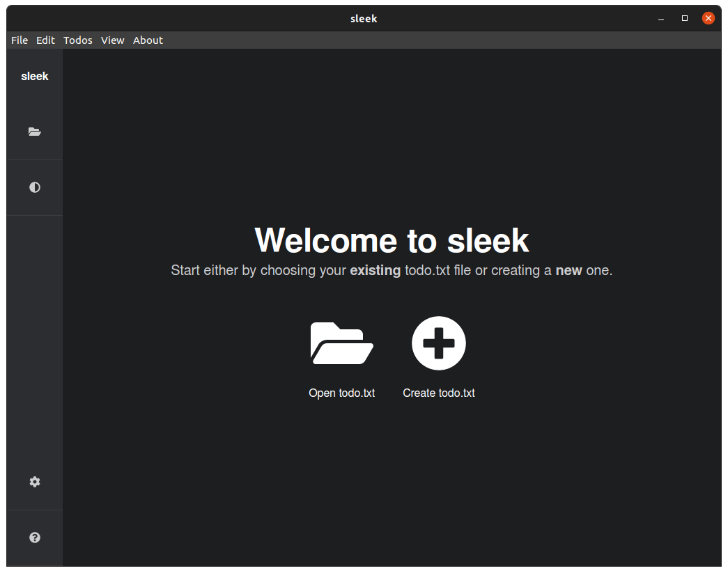Viewport: 728px width, 573px height.
Task: Click the Open todo.txt label
Action: pyautogui.click(x=341, y=393)
